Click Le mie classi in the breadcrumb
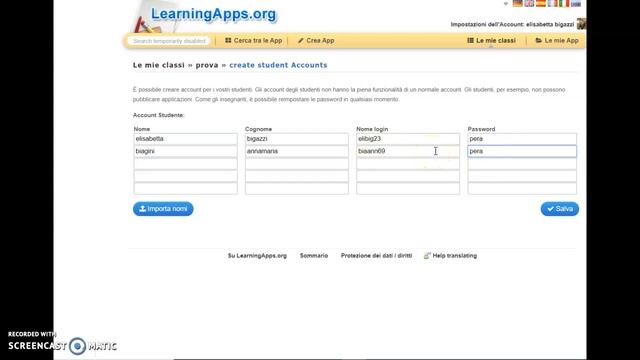 [158, 65]
